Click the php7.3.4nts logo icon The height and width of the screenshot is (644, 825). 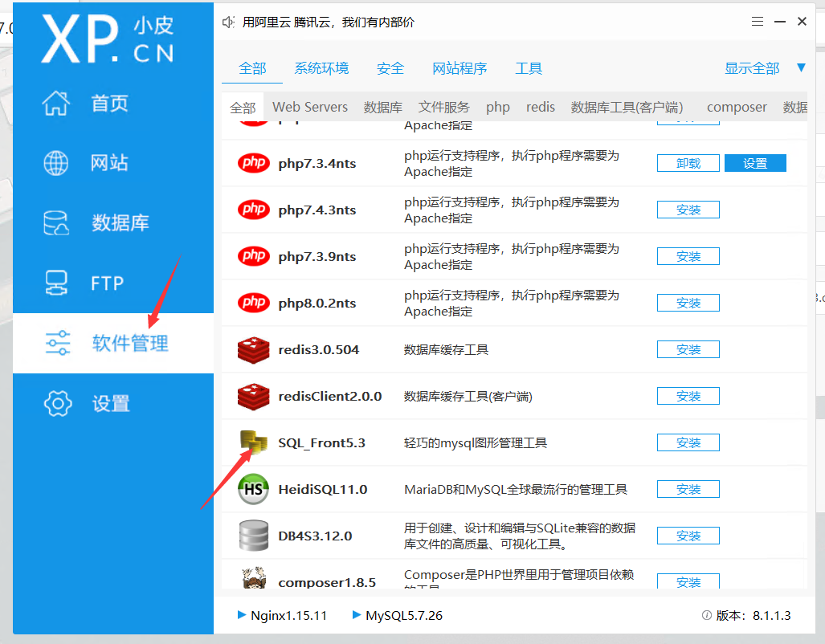pos(254,163)
